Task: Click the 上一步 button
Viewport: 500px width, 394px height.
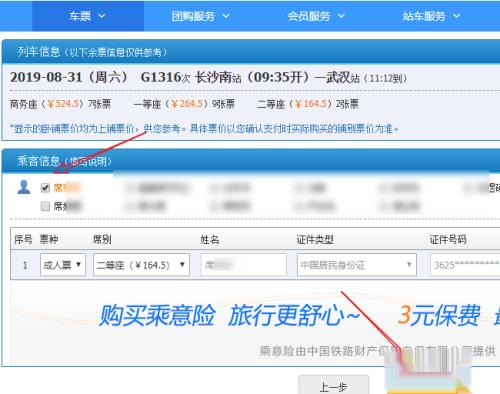Action: coord(333,386)
